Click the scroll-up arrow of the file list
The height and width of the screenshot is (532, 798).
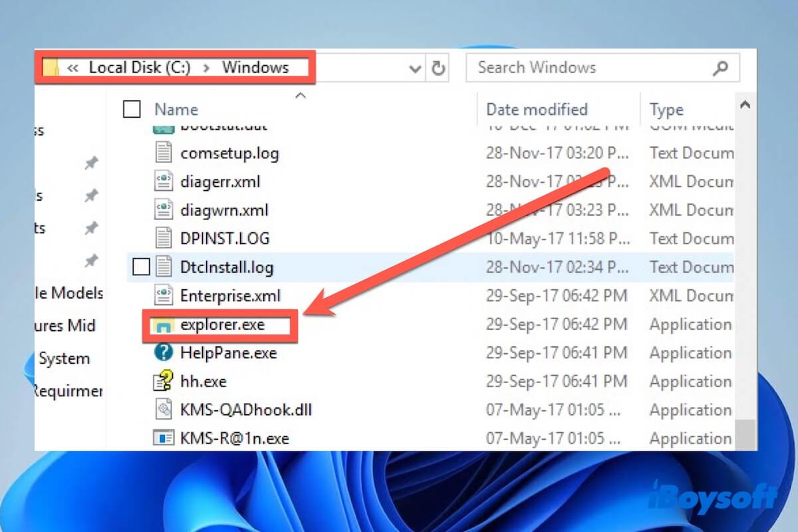[x=745, y=104]
